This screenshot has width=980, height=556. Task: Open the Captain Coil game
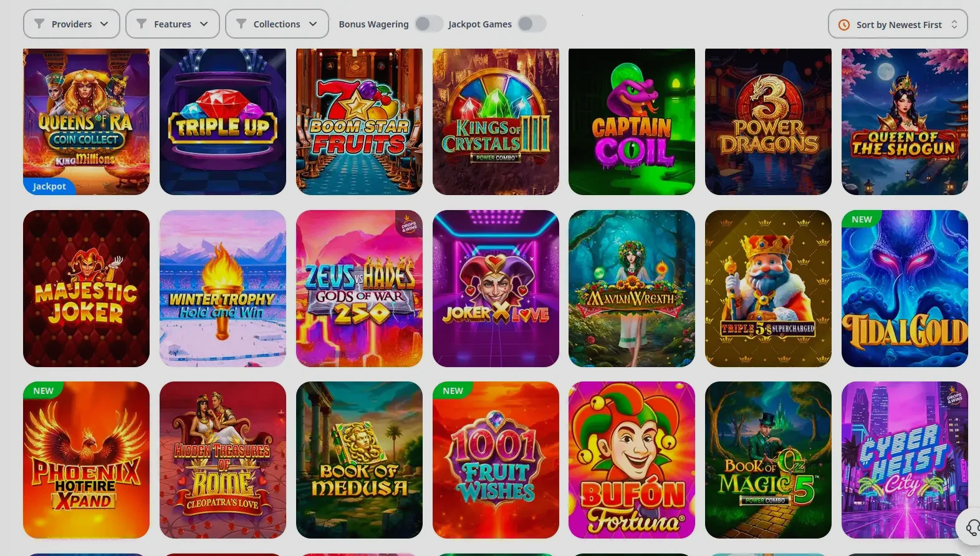click(632, 122)
